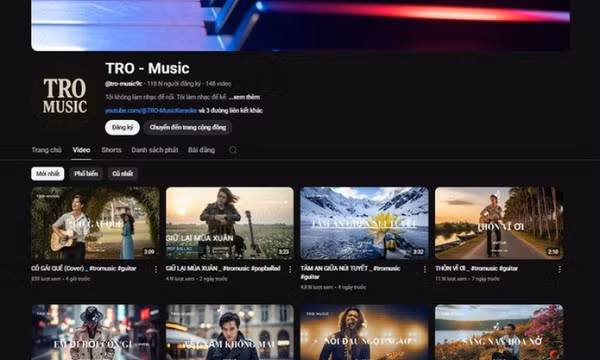Open the Bài đăng tab
This screenshot has width=600, height=360.
pyautogui.click(x=201, y=150)
